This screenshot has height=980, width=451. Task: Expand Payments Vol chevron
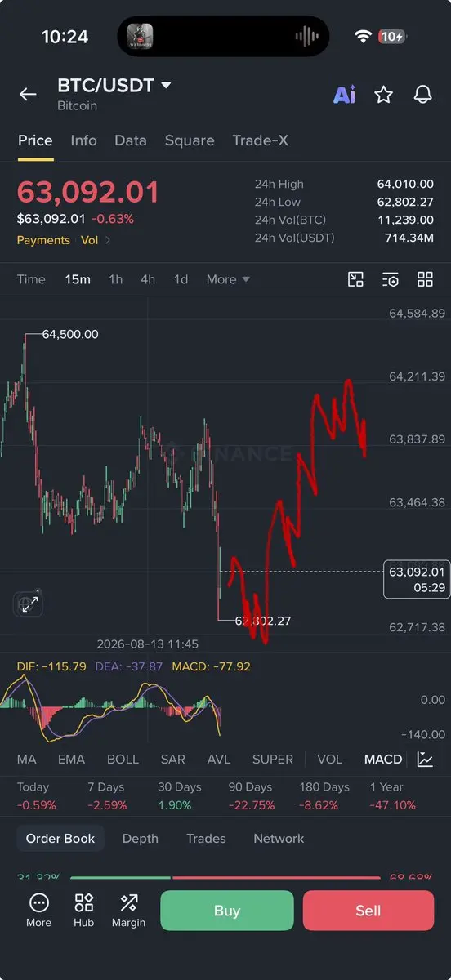click(108, 240)
